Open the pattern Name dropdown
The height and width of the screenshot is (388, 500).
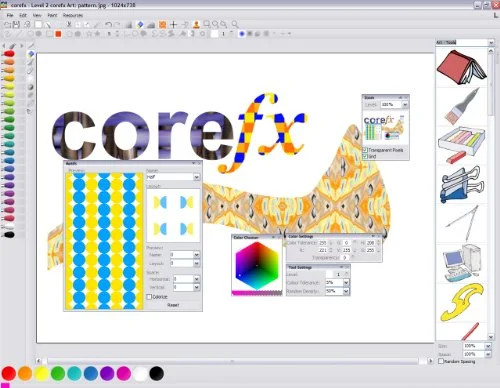(x=196, y=177)
